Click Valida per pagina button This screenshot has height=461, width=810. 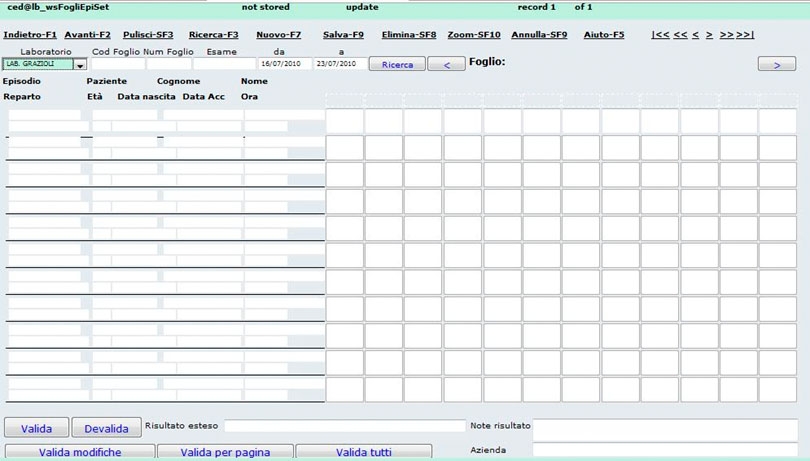pyautogui.click(x=225, y=451)
